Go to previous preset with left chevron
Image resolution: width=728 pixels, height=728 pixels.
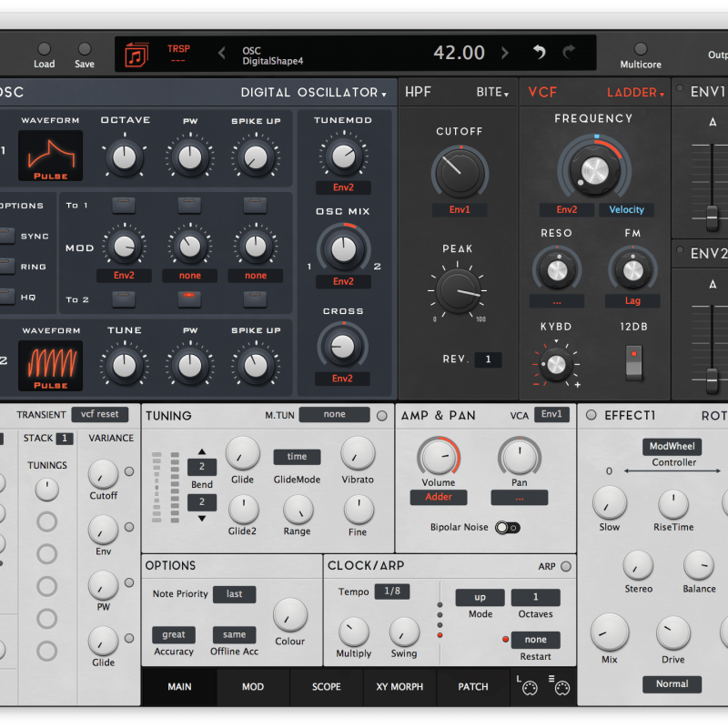(222, 54)
